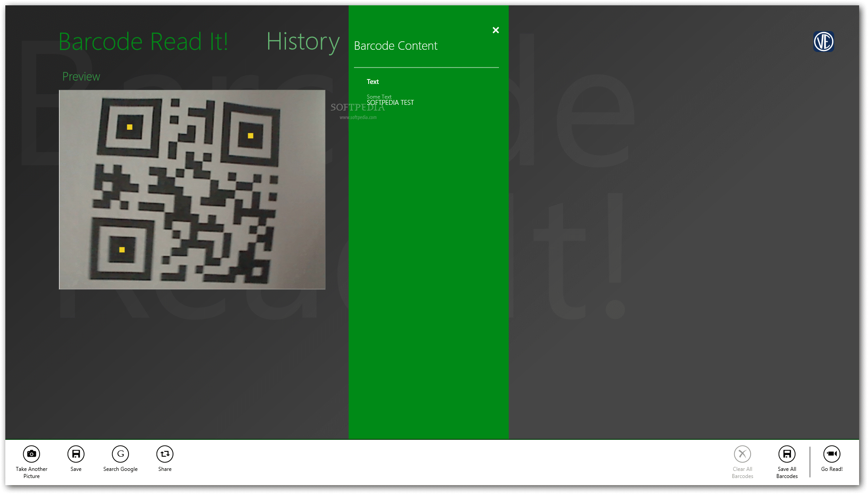Screen dimensions: 868x494
Task: Switch to the History section
Action: 303,43
